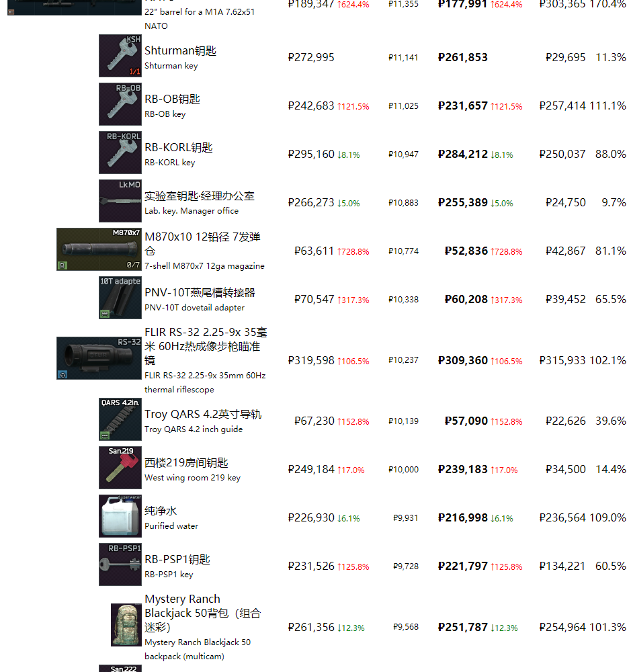Select the ₽272,995 Shturman key price
The height and width of the screenshot is (672, 631).
click(x=311, y=57)
